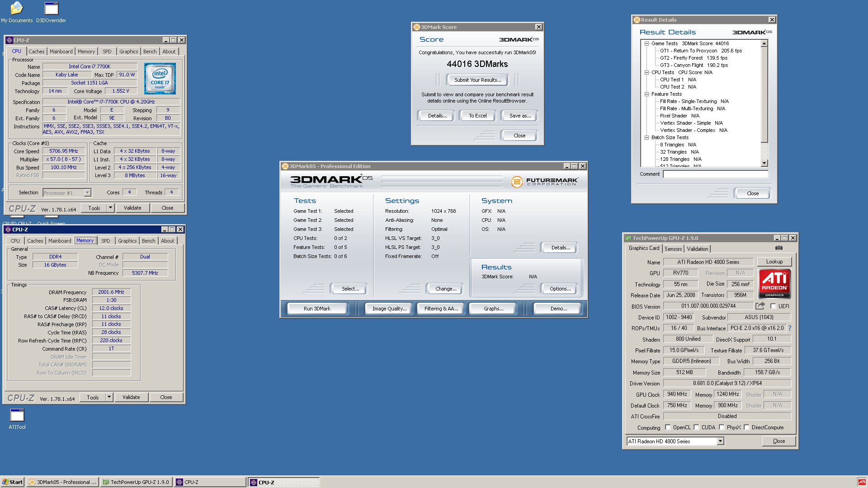Open the Processor #1 selection dropdown
Screen dimensions: 868x488
(x=87, y=193)
